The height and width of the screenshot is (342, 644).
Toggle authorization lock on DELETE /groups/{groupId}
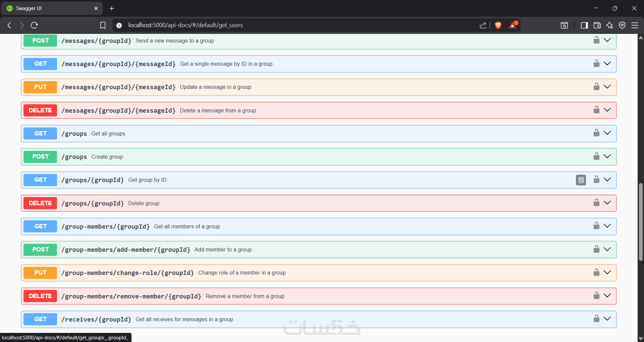[596, 203]
